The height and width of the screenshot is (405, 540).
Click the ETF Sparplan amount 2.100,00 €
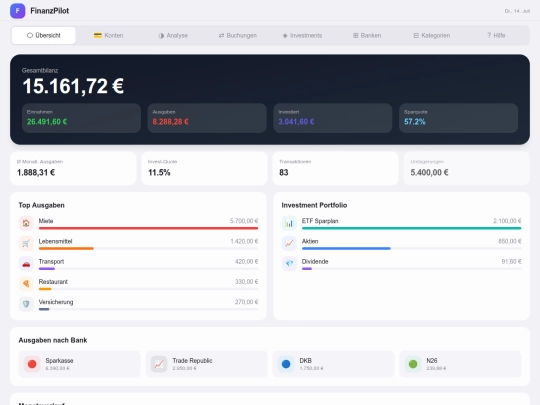(507, 221)
